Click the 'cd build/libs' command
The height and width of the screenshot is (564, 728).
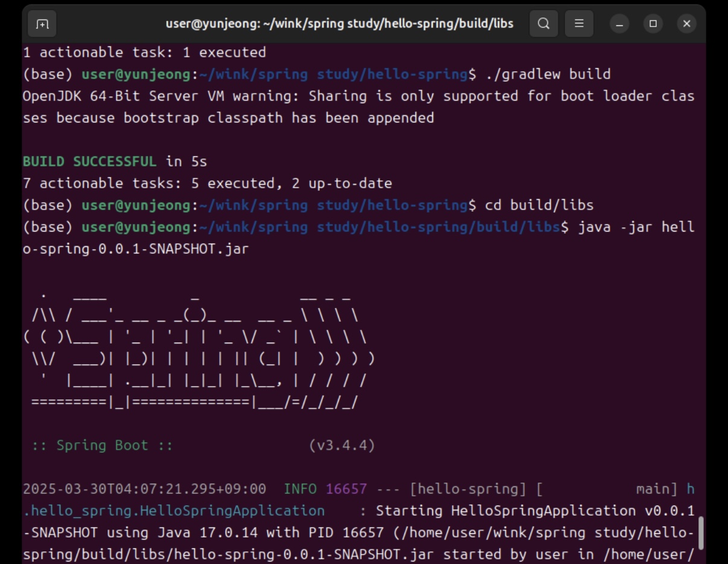[540, 205]
